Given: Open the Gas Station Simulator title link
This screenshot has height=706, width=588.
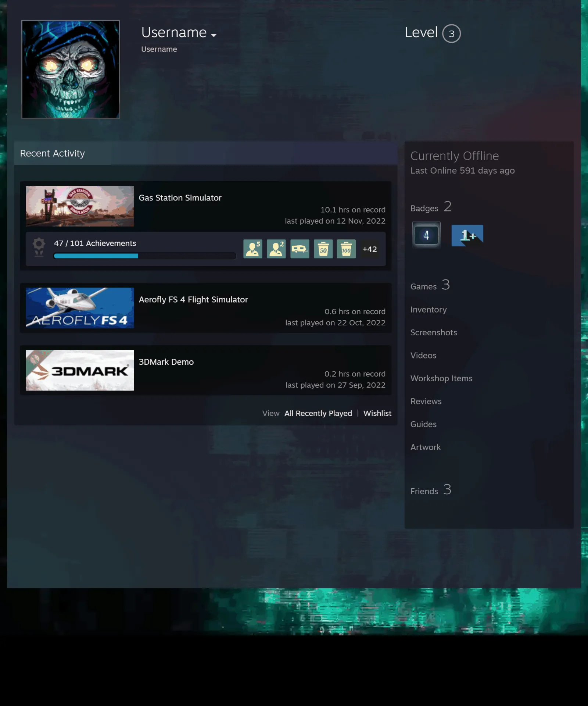Looking at the screenshot, I should [180, 198].
